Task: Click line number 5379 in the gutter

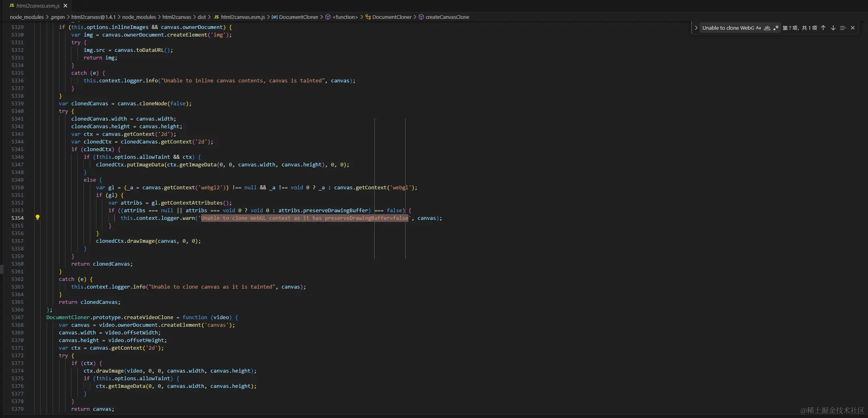Action: click(17, 409)
